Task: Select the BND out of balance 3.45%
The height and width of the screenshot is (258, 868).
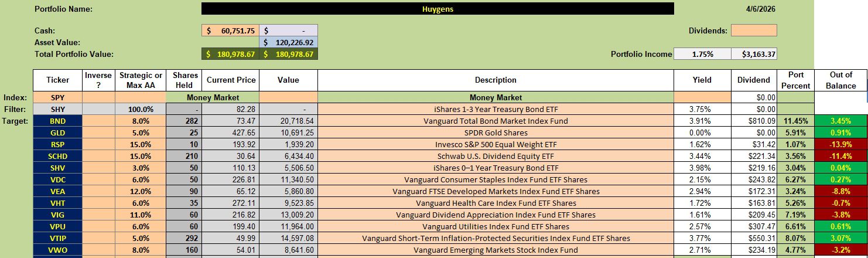Action: [x=840, y=121]
